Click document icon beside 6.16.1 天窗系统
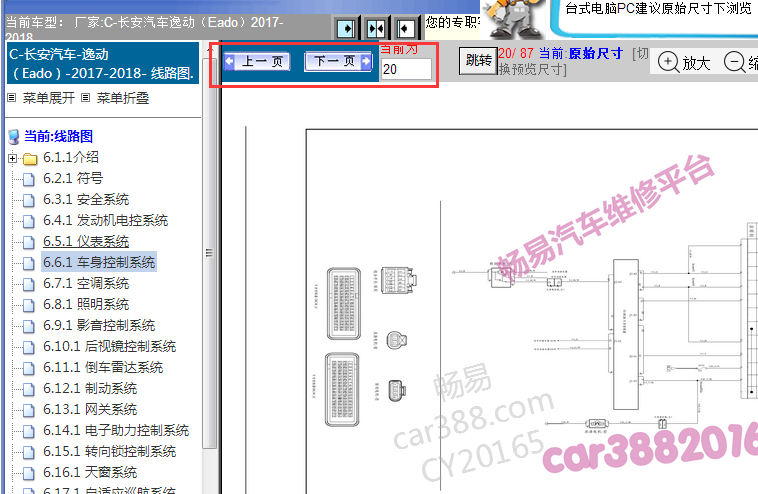The height and width of the screenshot is (494, 758). pyautogui.click(x=29, y=473)
